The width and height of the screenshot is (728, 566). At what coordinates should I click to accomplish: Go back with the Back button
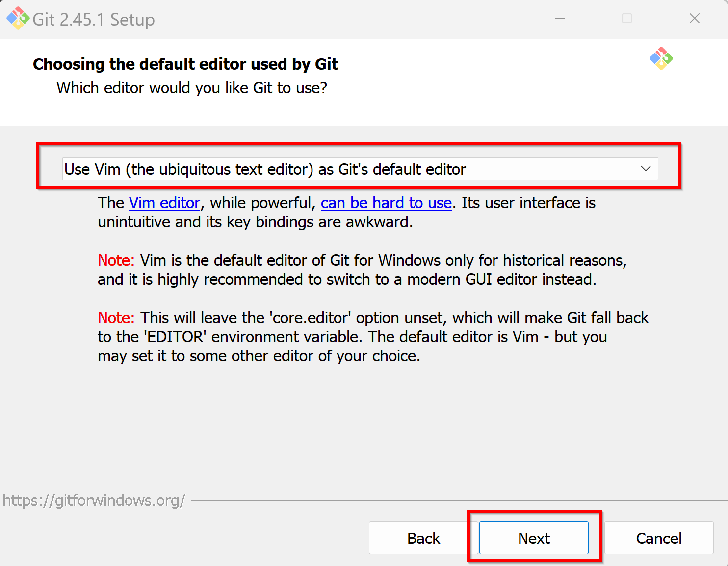[x=423, y=538]
